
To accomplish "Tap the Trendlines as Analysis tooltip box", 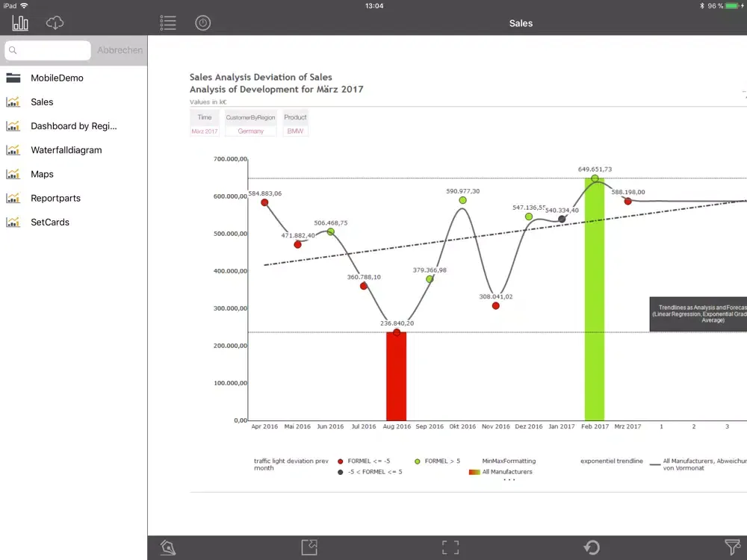I will pos(698,314).
